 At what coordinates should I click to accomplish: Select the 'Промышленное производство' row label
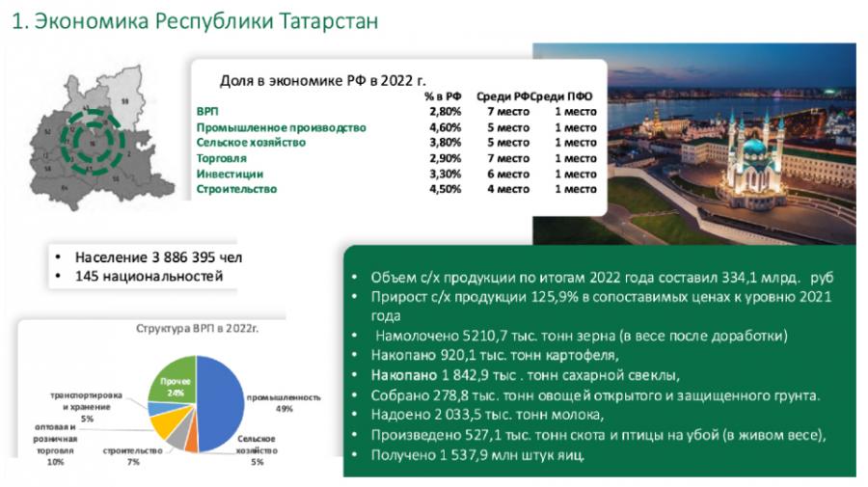282,127
